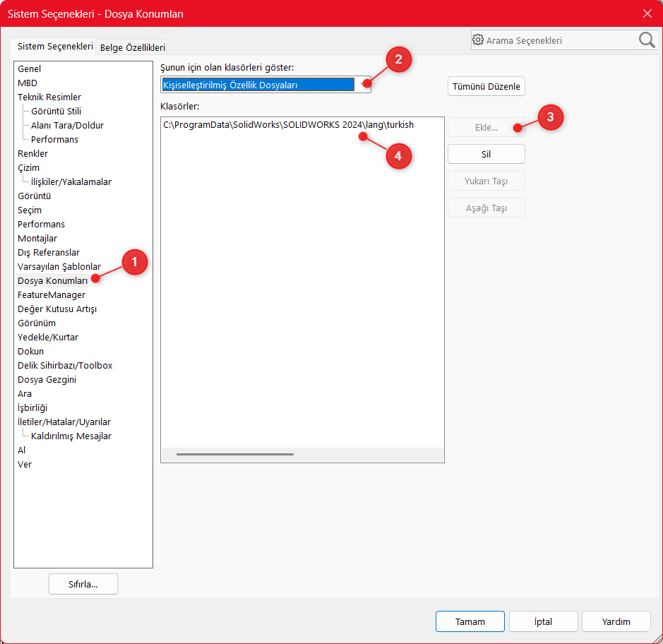Switch to Belge Özellikleri tab
The width and height of the screenshot is (663, 644).
[x=132, y=48]
